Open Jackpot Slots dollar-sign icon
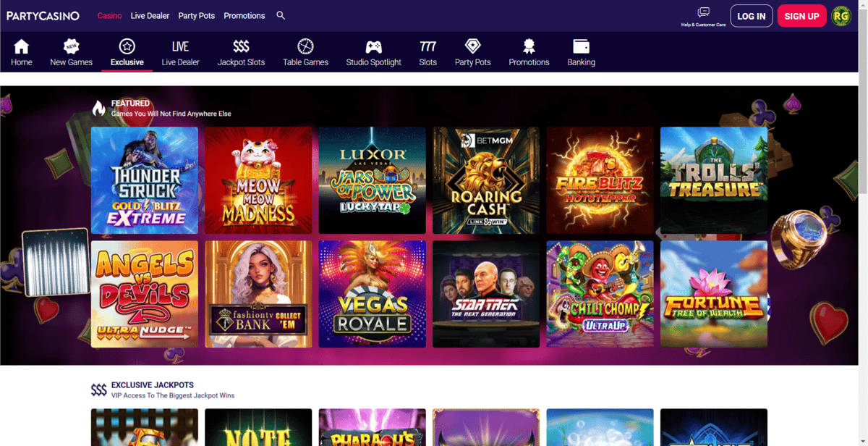This screenshot has height=446, width=868. click(241, 46)
